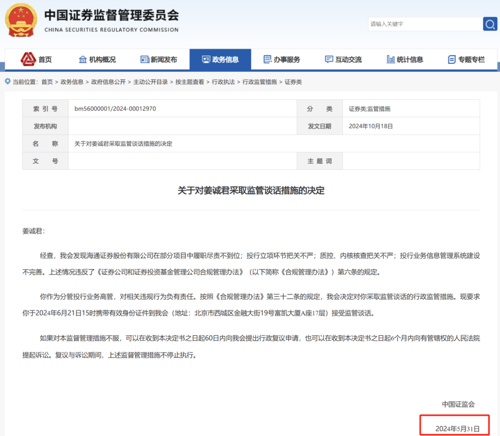500x436 pixels.
Task: Click the national emblem logo
Action: pos(21,20)
